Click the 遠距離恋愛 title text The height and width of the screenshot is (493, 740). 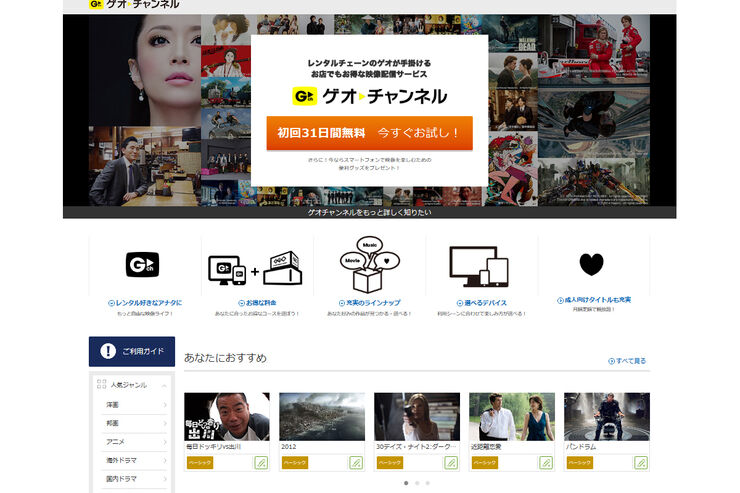pyautogui.click(x=486, y=447)
